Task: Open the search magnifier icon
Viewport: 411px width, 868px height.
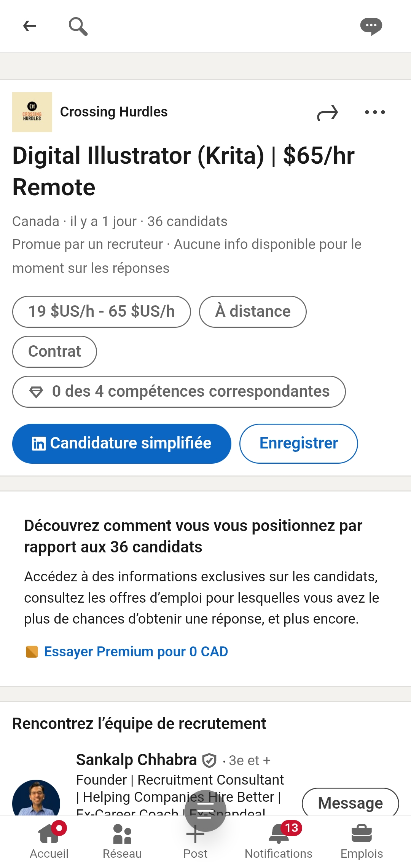Action: pyautogui.click(x=78, y=26)
